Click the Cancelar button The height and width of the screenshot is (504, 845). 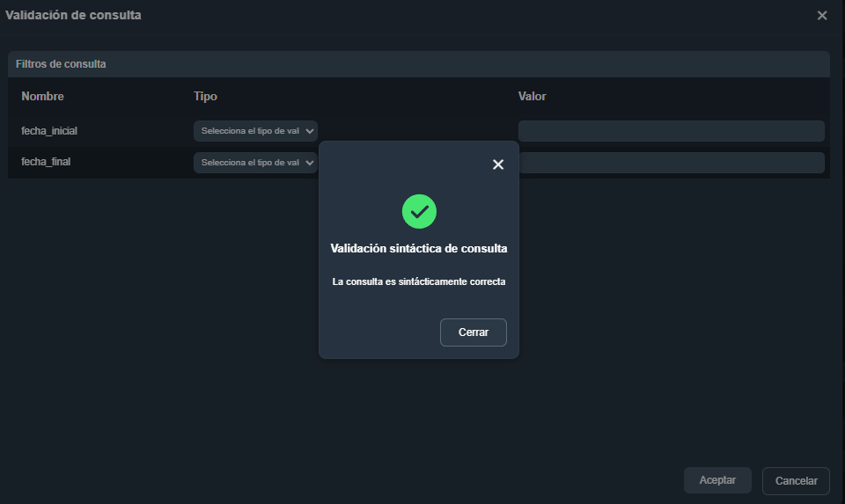796,481
